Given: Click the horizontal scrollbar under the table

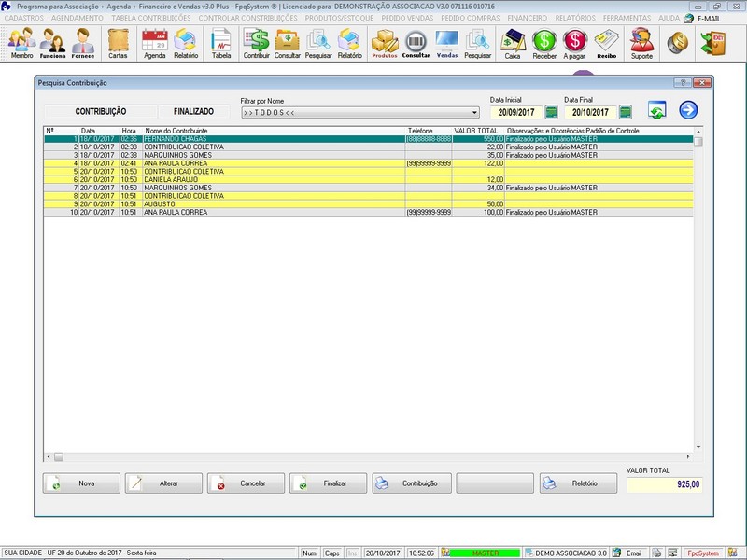Looking at the screenshot, I should pos(373,456).
